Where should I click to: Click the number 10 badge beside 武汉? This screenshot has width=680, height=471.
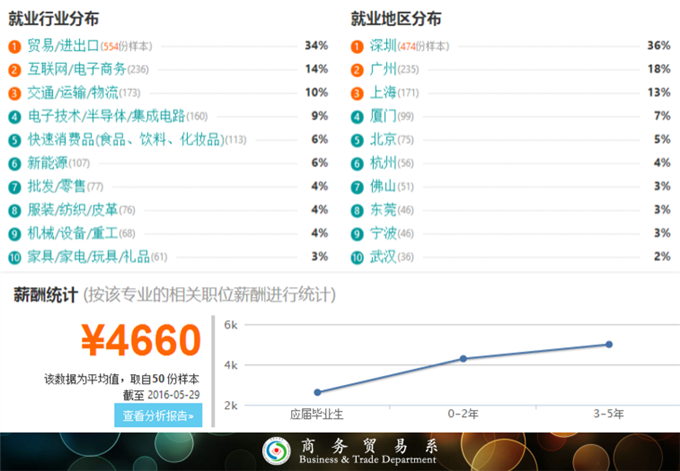(357, 257)
